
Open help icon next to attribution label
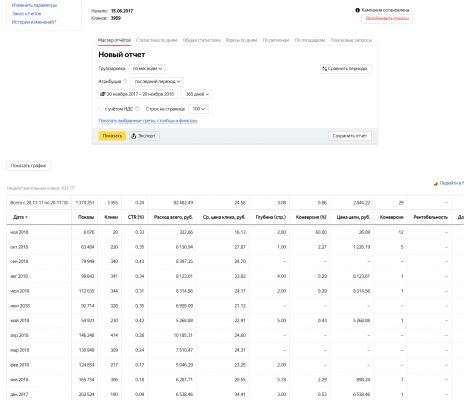click(x=125, y=81)
